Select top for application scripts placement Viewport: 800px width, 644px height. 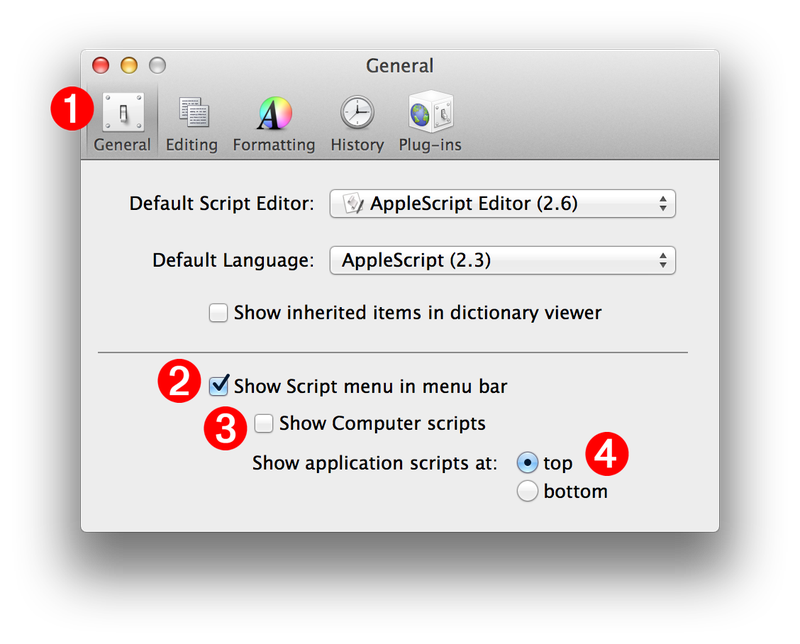[528, 462]
